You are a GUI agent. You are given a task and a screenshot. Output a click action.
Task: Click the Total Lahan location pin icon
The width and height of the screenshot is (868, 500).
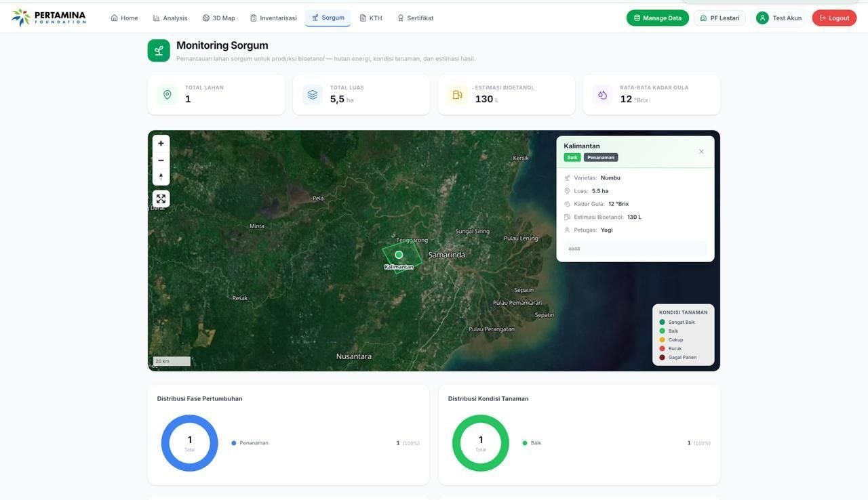167,95
